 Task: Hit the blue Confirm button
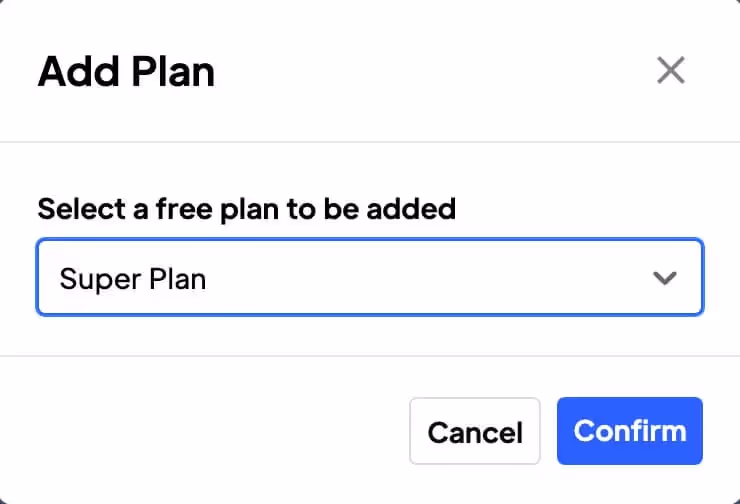(x=630, y=431)
